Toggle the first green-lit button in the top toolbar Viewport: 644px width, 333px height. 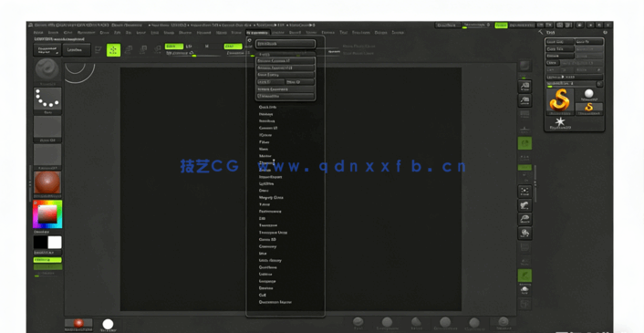173,47
